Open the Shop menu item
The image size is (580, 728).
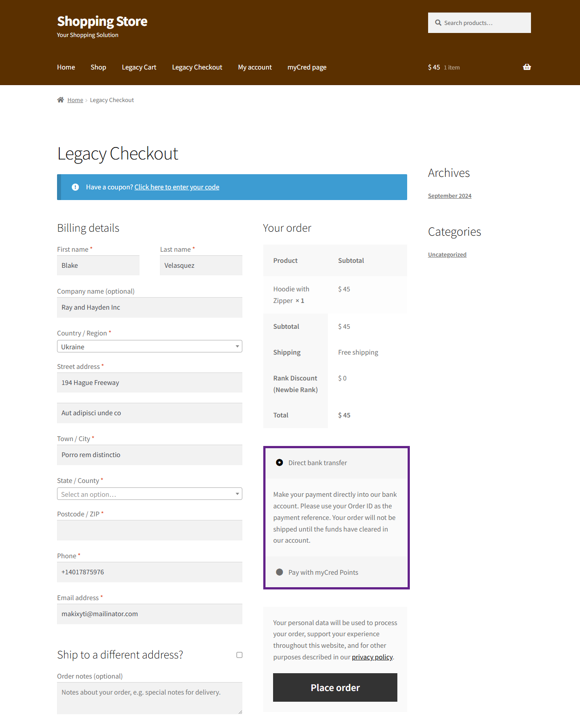tap(98, 67)
